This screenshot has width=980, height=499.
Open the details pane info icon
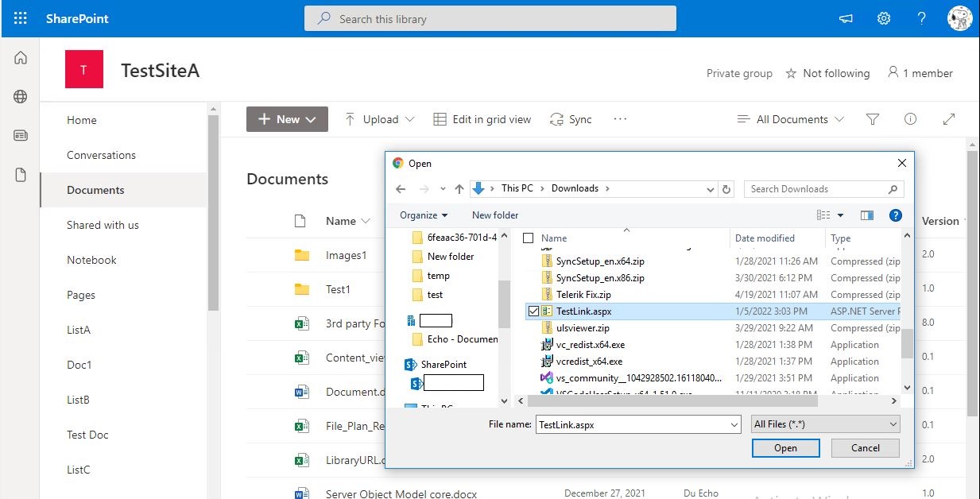[x=911, y=119]
